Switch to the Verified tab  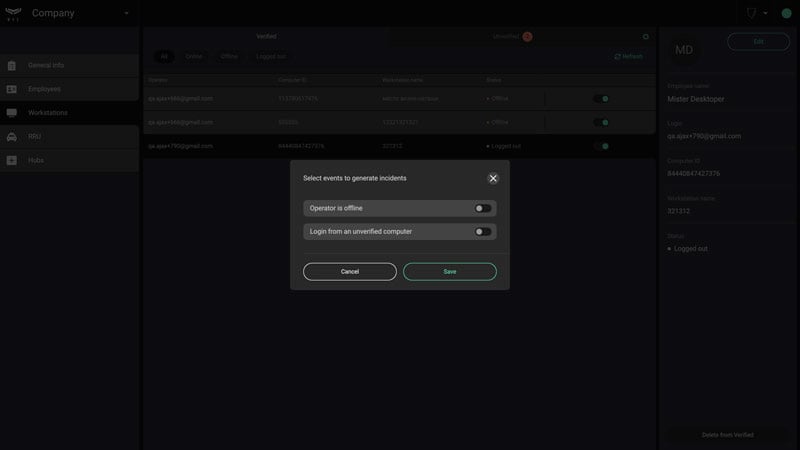[266, 36]
